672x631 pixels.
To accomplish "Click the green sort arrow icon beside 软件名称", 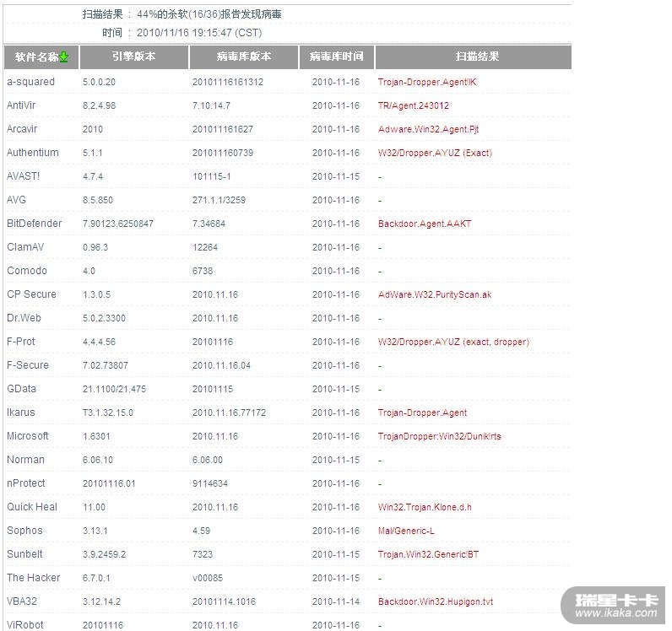I will coord(64,57).
